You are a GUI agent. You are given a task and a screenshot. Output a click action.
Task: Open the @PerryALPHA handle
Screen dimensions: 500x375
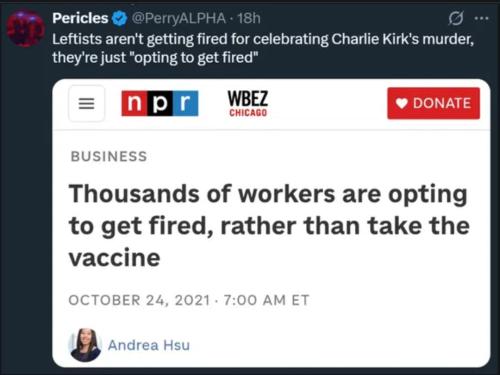tap(179, 18)
